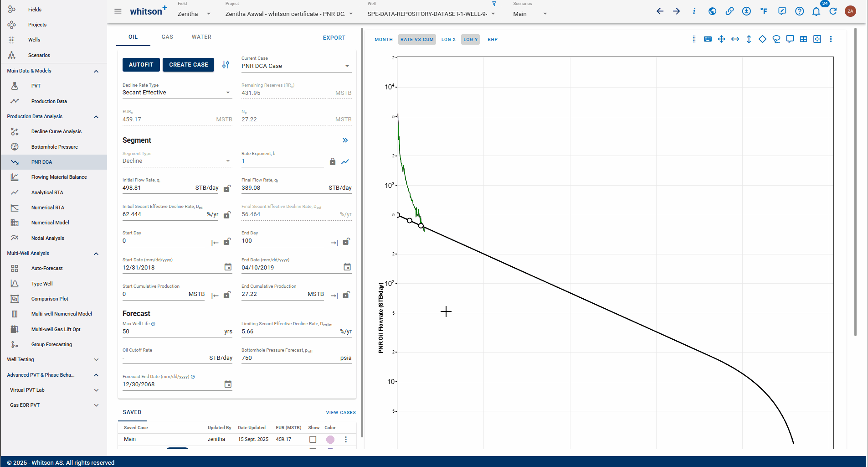Viewport: 868px width, 467px height.
Task: Click the Main case color swatch
Action: pos(330,439)
